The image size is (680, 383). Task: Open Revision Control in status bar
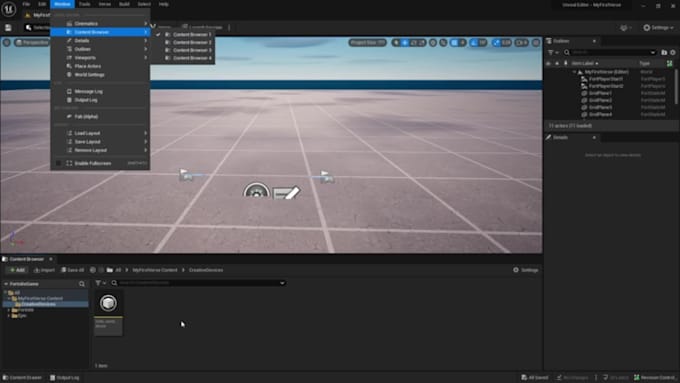655,378
